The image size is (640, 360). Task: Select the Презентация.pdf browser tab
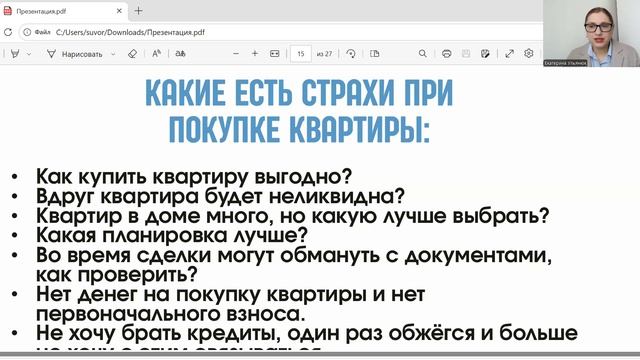click(63, 11)
